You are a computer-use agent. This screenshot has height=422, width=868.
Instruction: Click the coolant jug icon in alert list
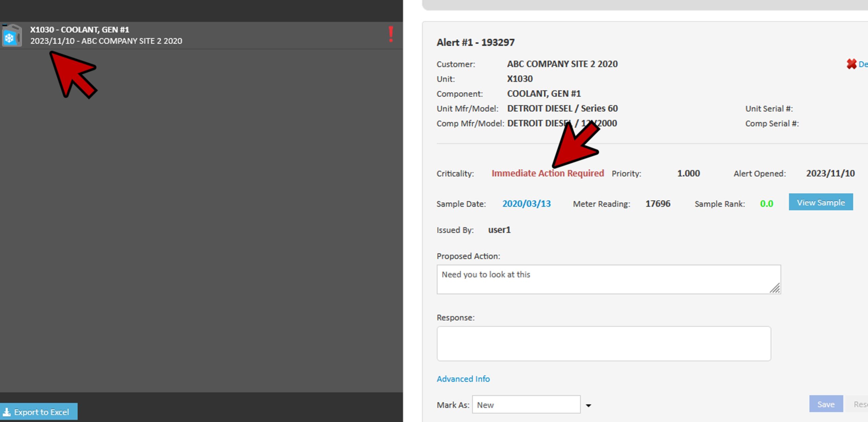12,35
